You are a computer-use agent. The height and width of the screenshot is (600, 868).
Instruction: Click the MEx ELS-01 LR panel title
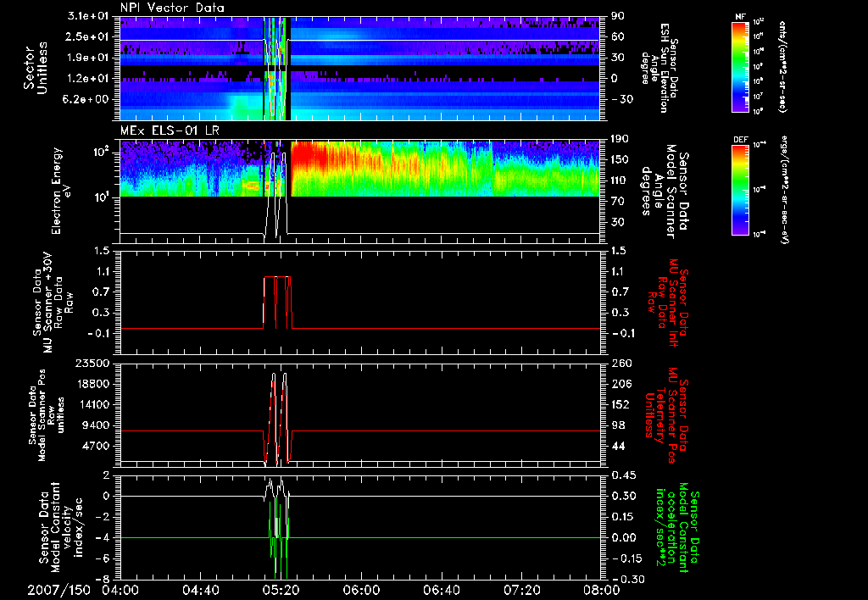pyautogui.click(x=170, y=130)
